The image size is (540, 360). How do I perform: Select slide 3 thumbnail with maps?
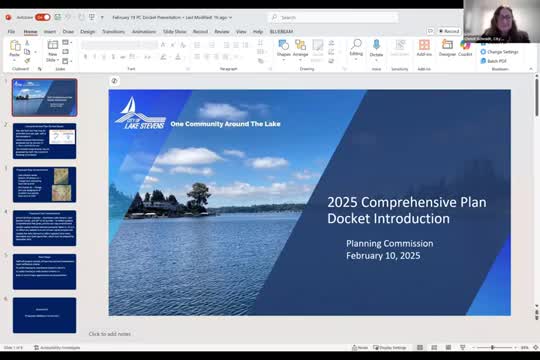[44, 184]
